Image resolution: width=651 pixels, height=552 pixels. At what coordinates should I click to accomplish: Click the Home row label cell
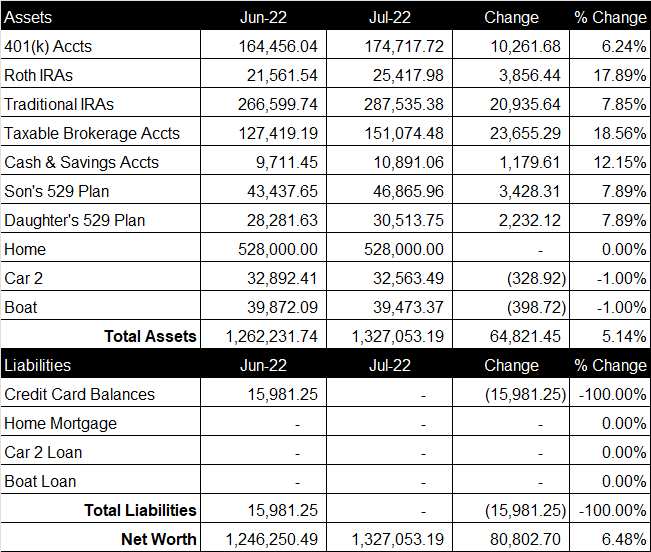100,248
